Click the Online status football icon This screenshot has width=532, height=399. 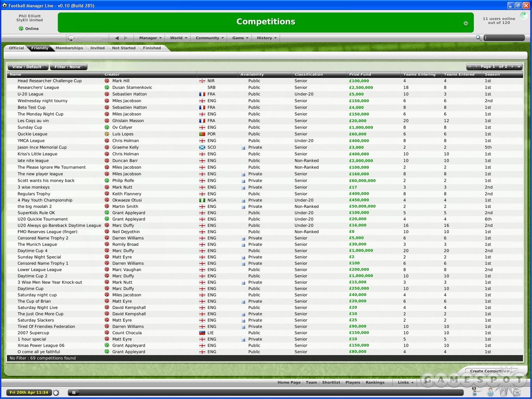tap(21, 29)
